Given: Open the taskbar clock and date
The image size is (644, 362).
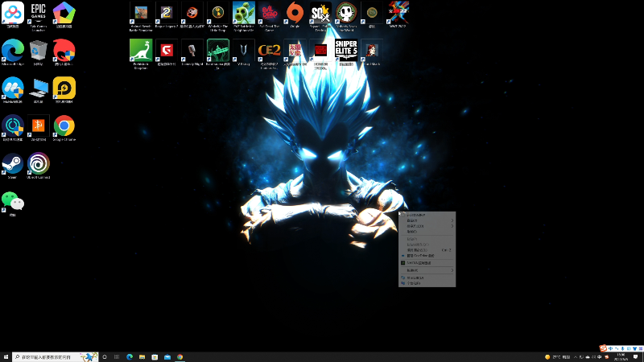Looking at the screenshot, I should [621, 357].
